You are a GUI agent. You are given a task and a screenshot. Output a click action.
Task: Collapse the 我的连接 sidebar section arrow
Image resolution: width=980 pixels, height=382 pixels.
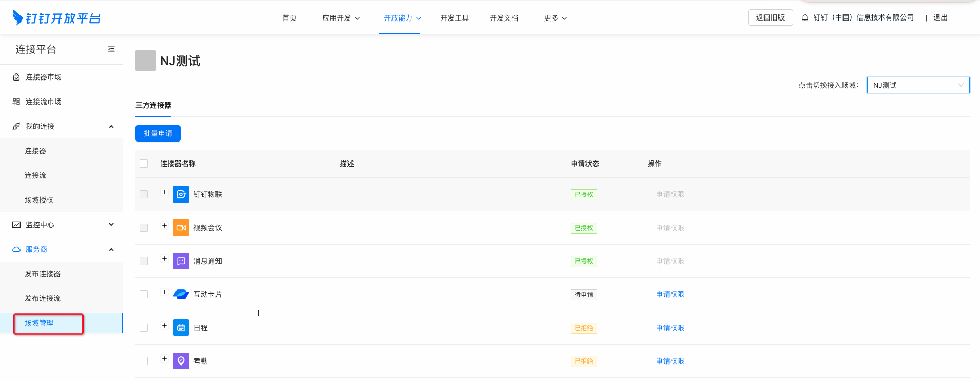pyautogui.click(x=111, y=126)
